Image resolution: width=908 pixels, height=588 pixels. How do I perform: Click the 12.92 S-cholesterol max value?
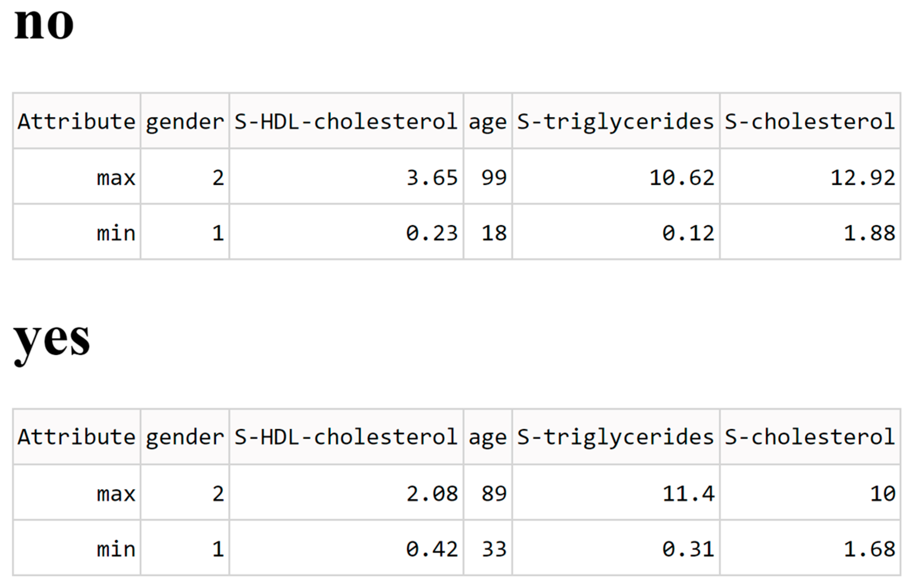pyautogui.click(x=863, y=178)
